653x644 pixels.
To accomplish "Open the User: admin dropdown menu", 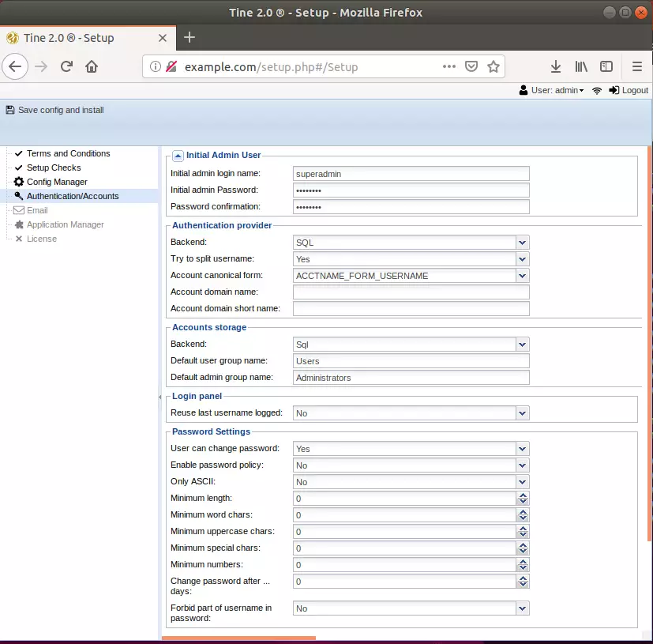I will pyautogui.click(x=557, y=90).
